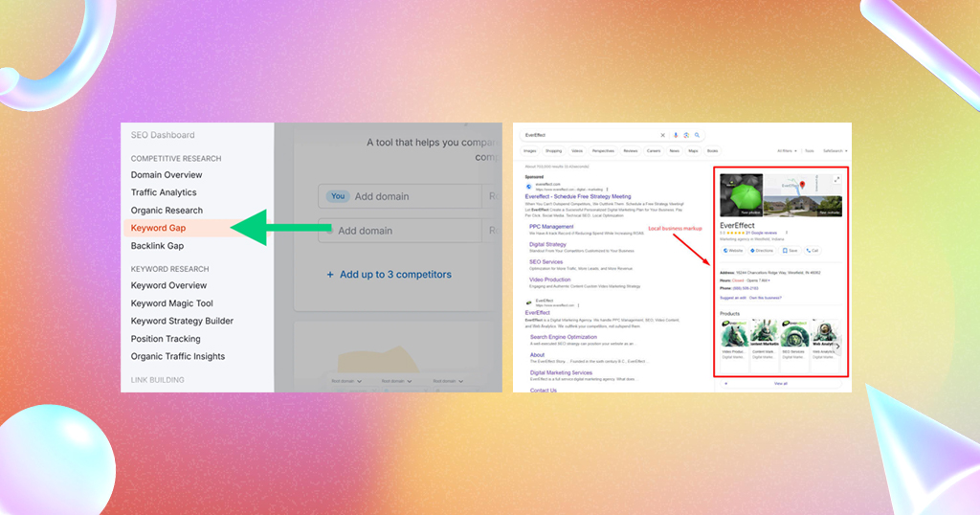Switch to Maps results
Image resolution: width=980 pixels, height=515 pixels.
pos(693,151)
